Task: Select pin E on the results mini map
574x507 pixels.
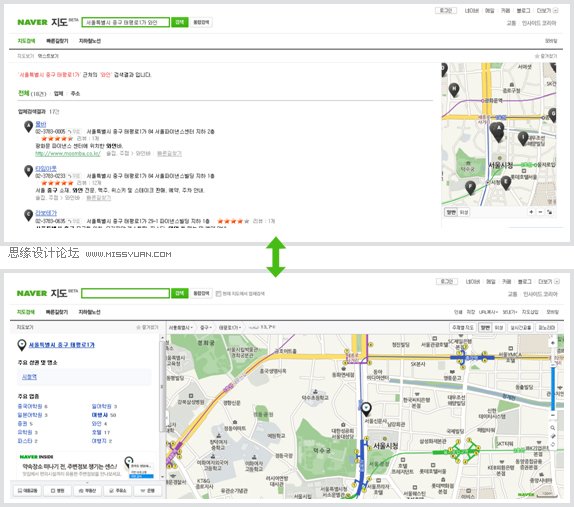Action: 506,183
